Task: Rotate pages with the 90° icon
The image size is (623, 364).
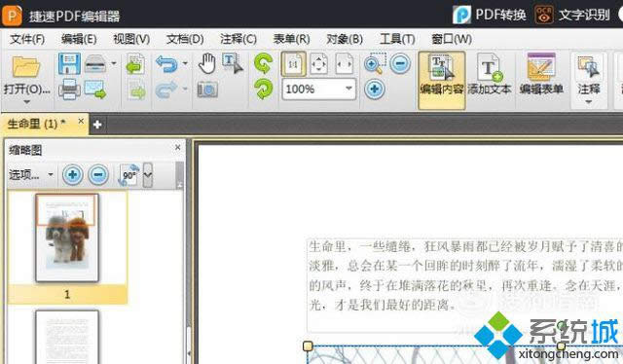Action: 128,175
